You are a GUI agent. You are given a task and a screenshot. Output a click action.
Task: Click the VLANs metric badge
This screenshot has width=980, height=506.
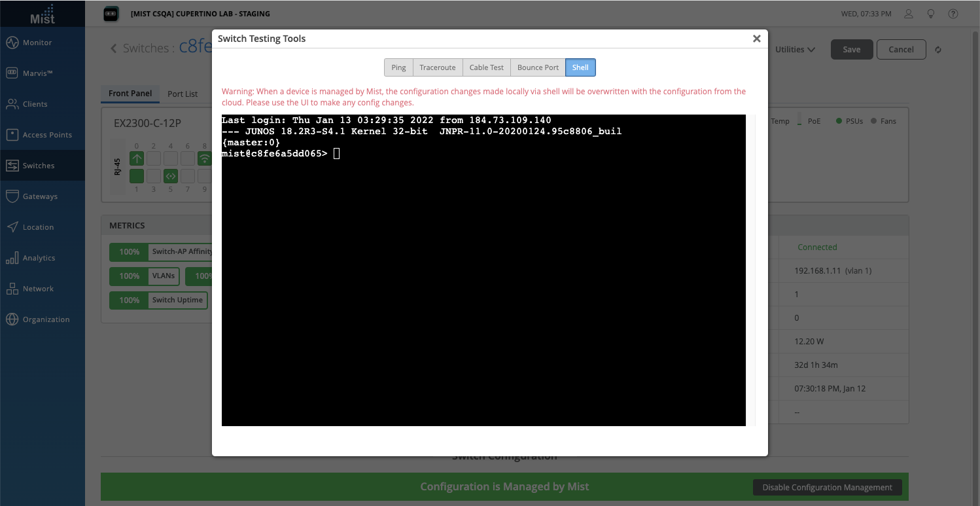click(x=144, y=276)
